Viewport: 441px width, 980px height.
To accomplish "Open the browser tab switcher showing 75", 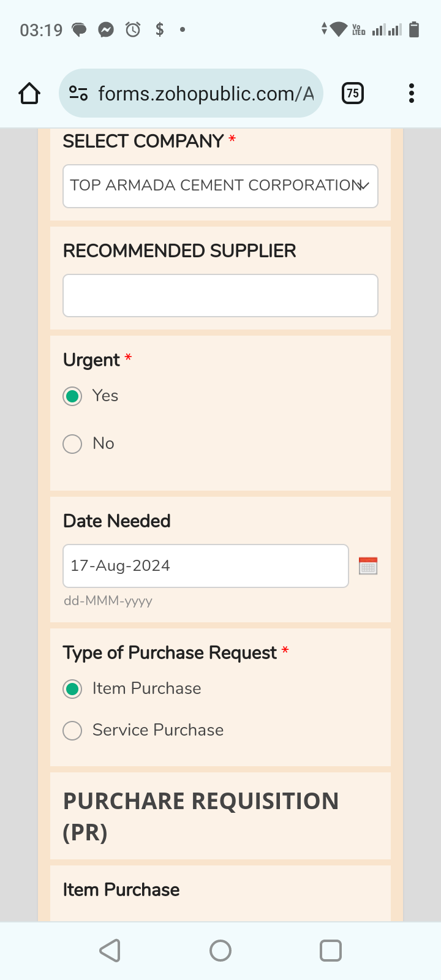I will click(352, 94).
